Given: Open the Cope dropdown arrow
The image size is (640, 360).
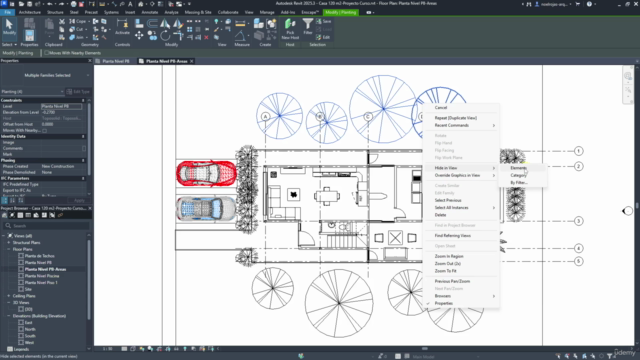Looking at the screenshot, I should click(x=89, y=21).
